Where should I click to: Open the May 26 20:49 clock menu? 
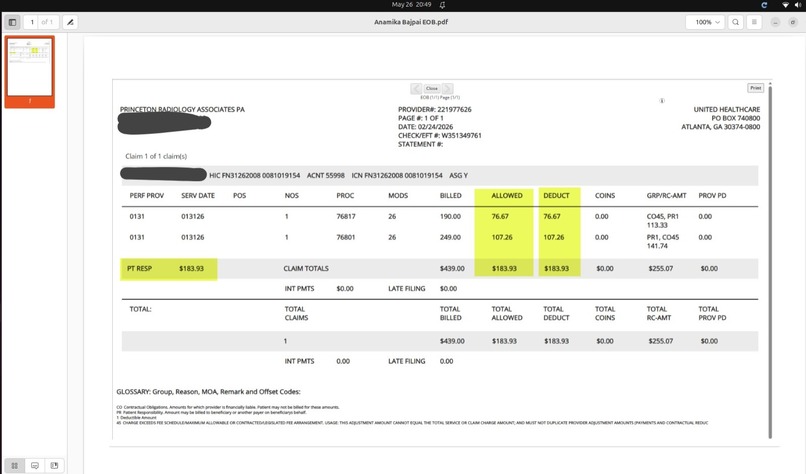click(x=411, y=5)
